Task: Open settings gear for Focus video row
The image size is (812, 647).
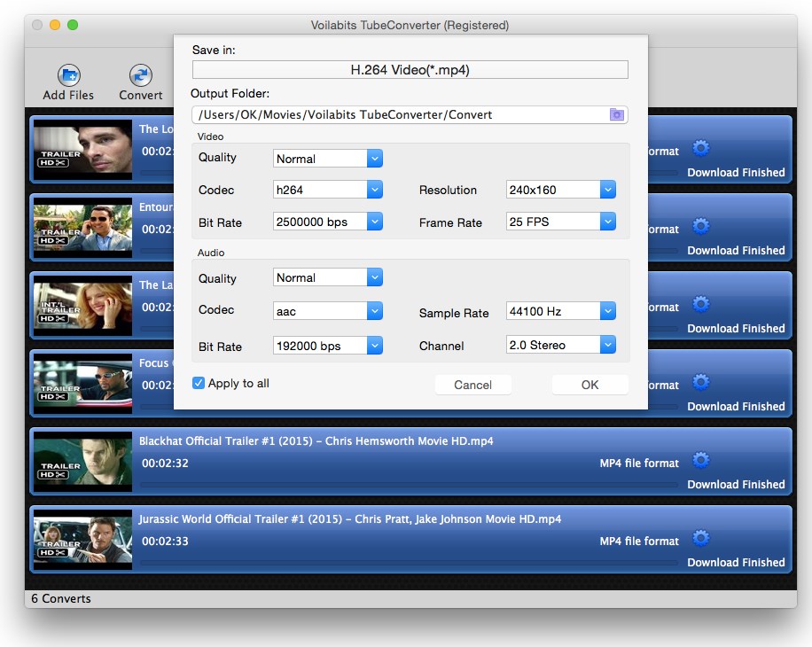Action: [x=700, y=383]
